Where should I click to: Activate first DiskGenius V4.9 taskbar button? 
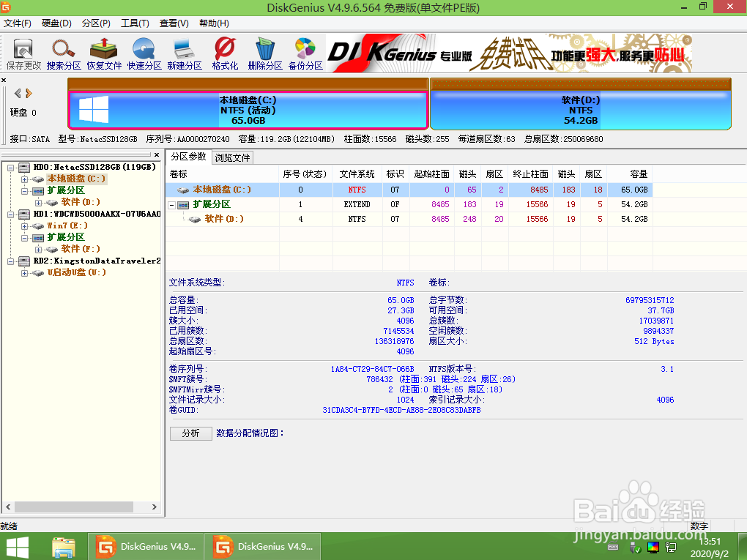pyautogui.click(x=146, y=547)
